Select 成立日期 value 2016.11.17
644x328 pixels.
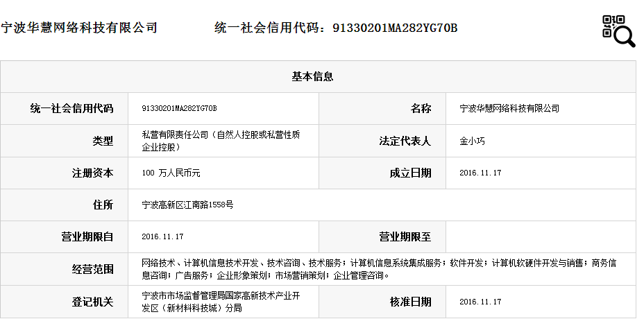(x=480, y=173)
